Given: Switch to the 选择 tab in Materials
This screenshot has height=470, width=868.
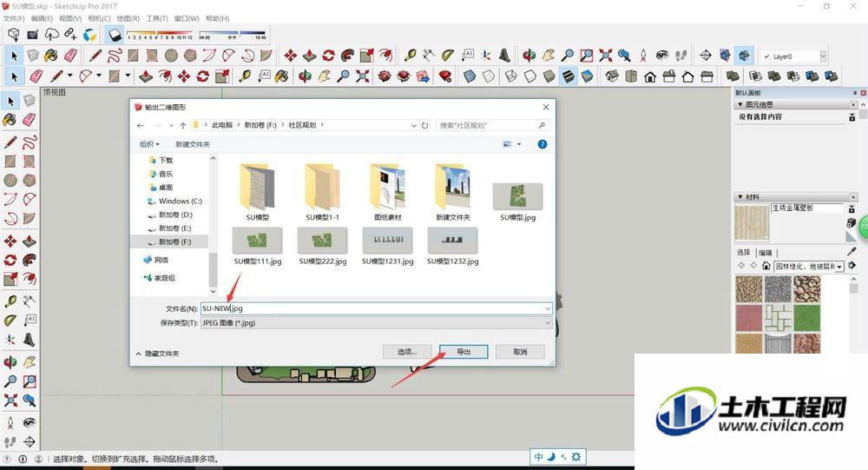Looking at the screenshot, I should tap(744, 252).
